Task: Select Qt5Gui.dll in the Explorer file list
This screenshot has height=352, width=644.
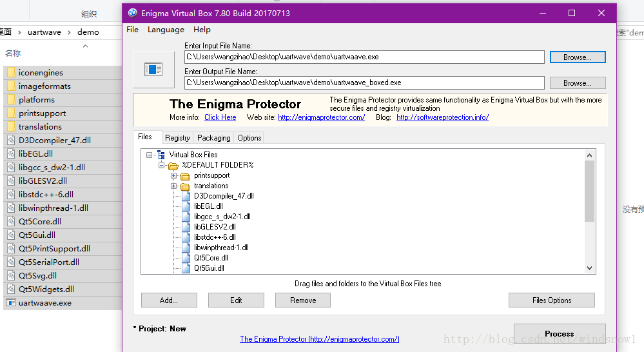Action: point(63,235)
